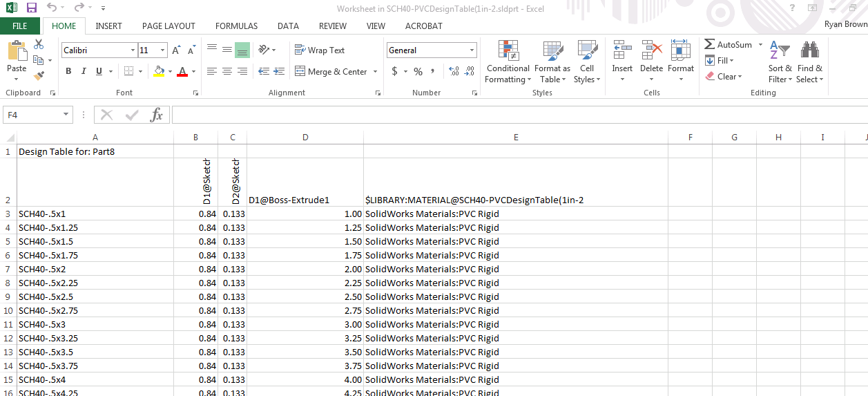Screen dimensions: 868x396
Task: Apply the yellow fill color swatch
Action: pos(160,71)
